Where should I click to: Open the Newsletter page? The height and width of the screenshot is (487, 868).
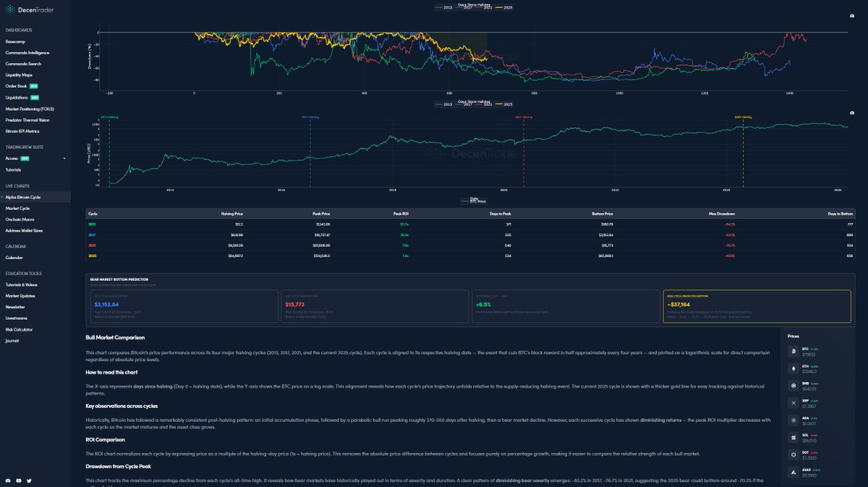click(15, 307)
